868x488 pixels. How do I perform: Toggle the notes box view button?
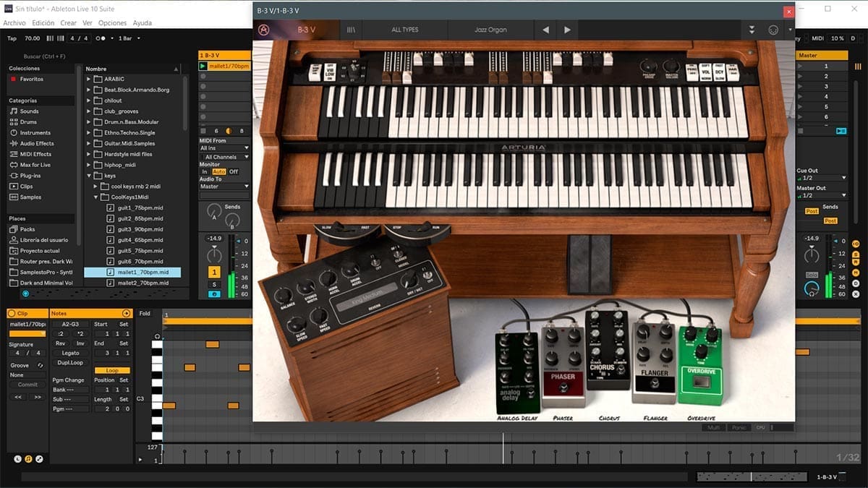(28, 459)
